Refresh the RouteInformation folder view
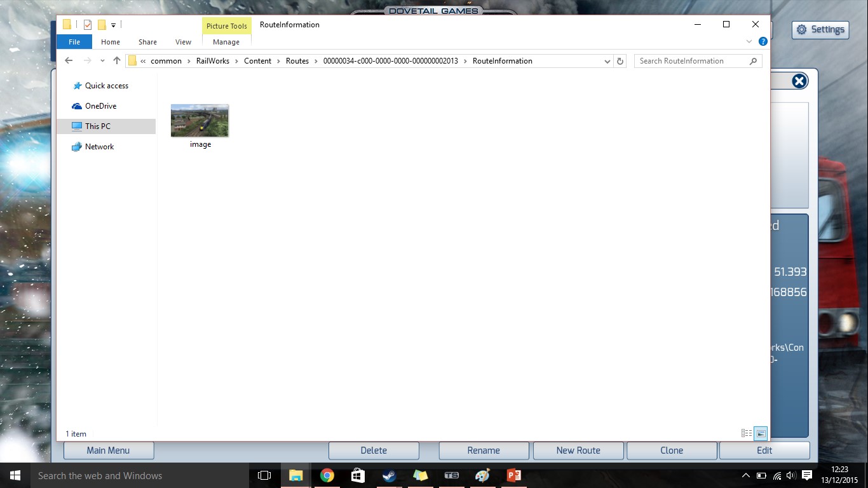Viewport: 868px width, 488px height. point(620,61)
